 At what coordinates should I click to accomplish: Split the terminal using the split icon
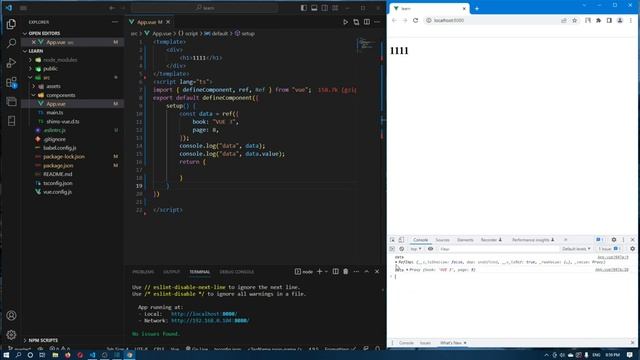[x=336, y=271]
